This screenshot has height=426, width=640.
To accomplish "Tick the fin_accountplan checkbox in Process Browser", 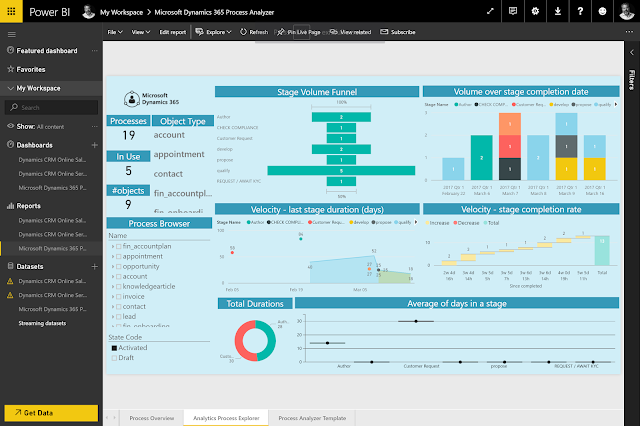I will coord(119,246).
